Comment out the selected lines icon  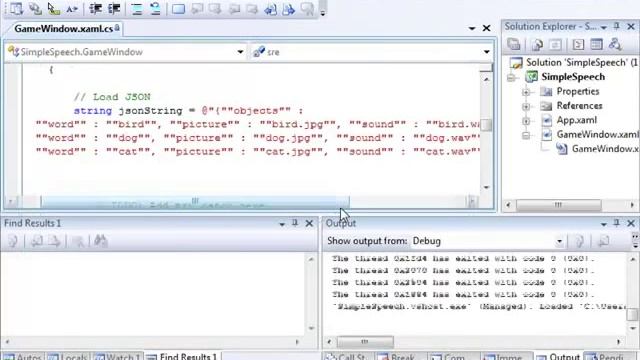coord(137,9)
